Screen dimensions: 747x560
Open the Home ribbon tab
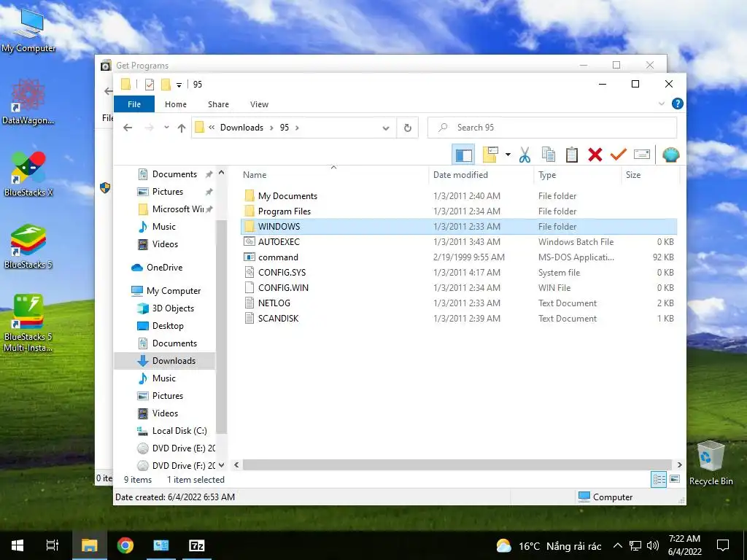click(x=176, y=104)
